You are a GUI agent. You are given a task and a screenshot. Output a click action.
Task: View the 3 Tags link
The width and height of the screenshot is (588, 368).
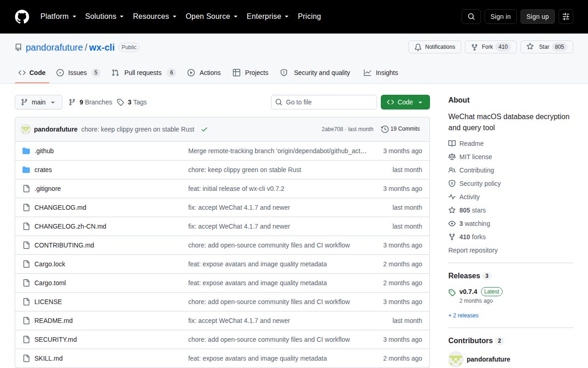coord(132,102)
